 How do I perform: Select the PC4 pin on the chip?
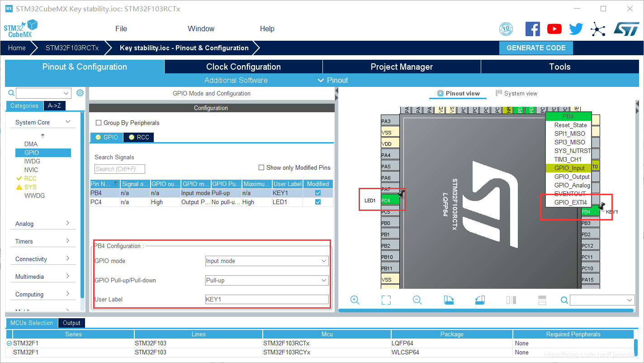(390, 201)
